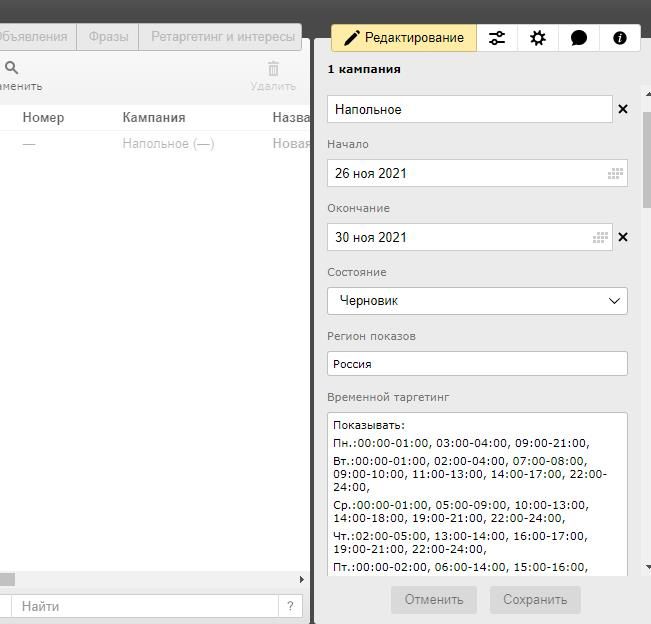Clear the campaign name Напольное field
651x624 pixels.
click(622, 109)
